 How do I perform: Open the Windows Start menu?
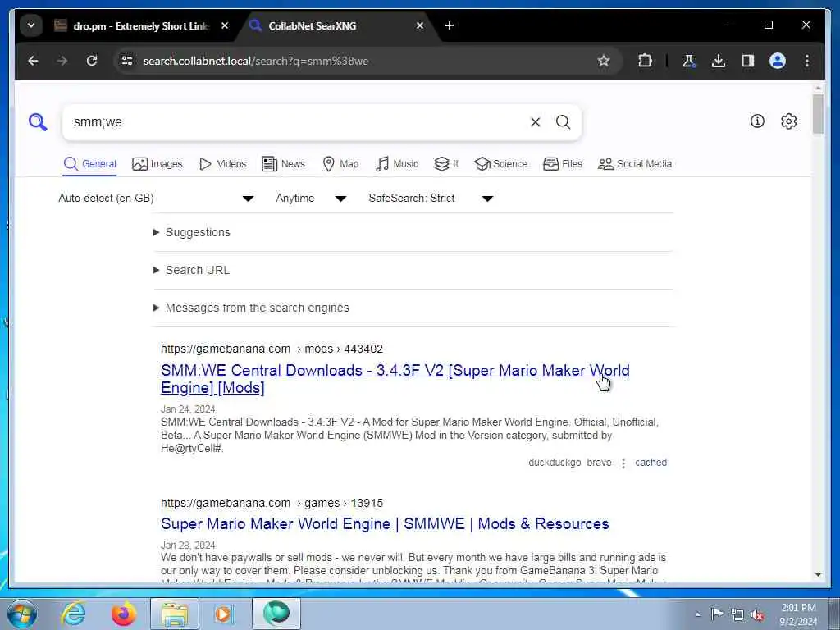(x=22, y=614)
